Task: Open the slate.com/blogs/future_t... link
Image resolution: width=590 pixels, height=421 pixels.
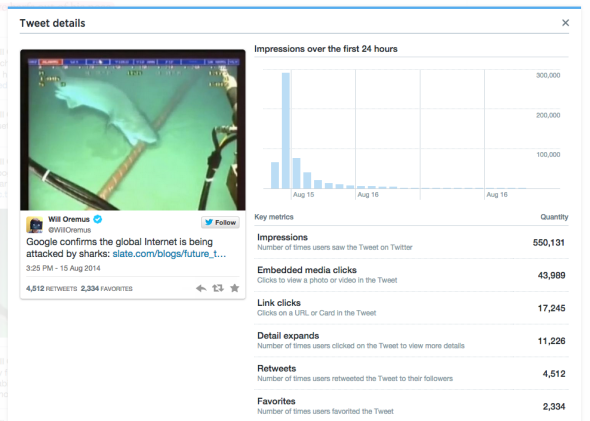Action: pyautogui.click(x=169, y=254)
